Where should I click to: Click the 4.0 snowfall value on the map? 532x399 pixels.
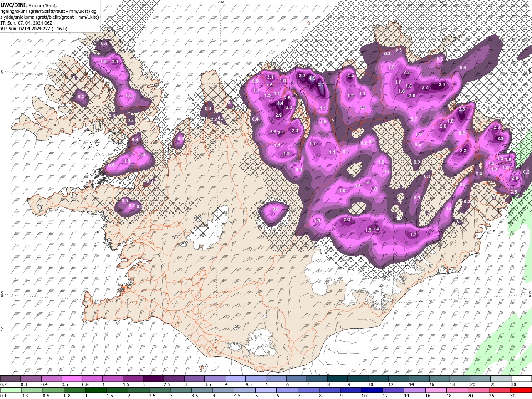coord(312,78)
